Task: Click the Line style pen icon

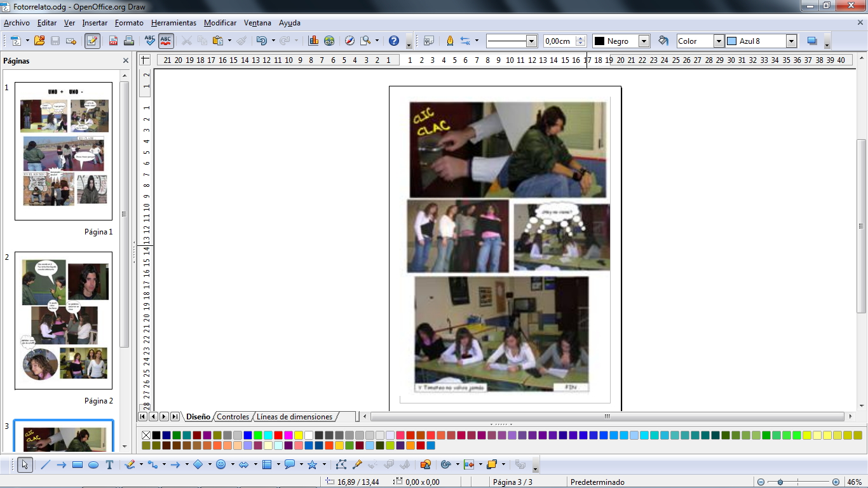Action: [450, 41]
